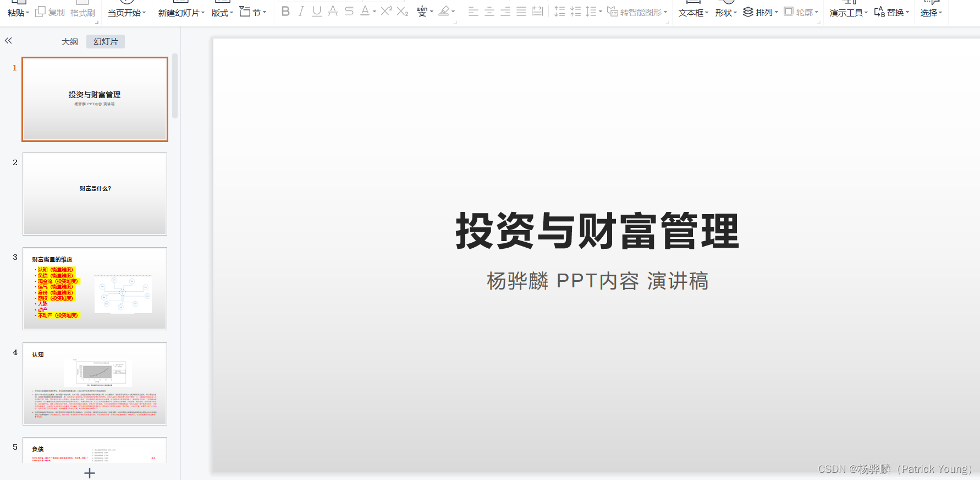980x480 pixels.
Task: Click subtitle 杨骅麟 PPT内容 演讲稿
Action: 598,281
